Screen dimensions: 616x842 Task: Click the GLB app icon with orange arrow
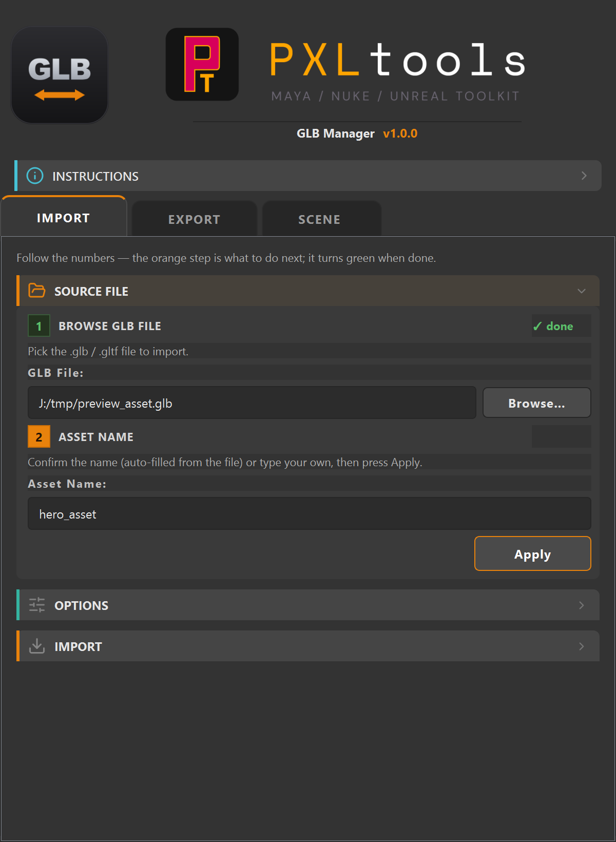(60, 75)
